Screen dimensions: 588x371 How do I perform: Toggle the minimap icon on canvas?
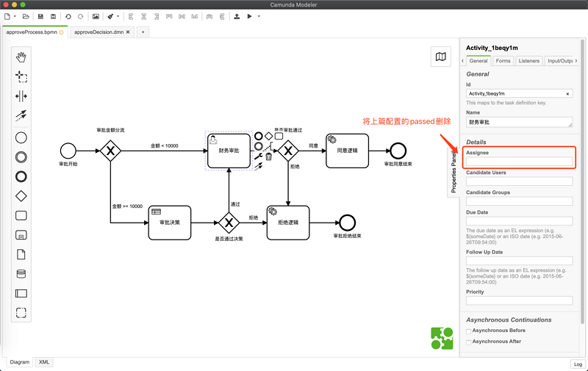click(440, 57)
